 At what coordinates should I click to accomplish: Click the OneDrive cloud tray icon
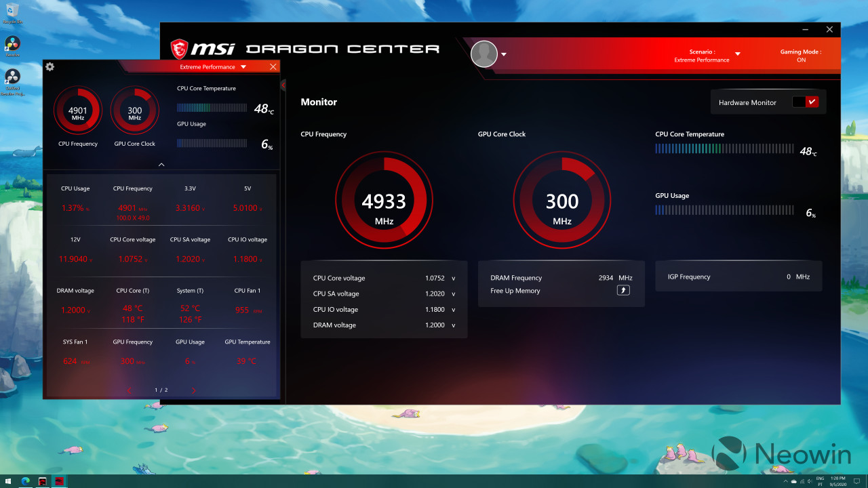(x=793, y=481)
